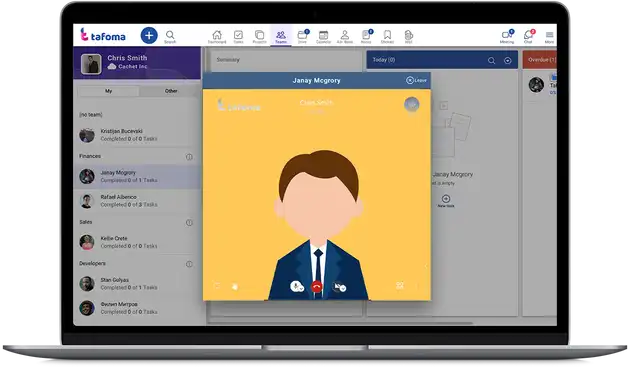
Task: Click the call volume speaker icon
Action: (x=235, y=287)
